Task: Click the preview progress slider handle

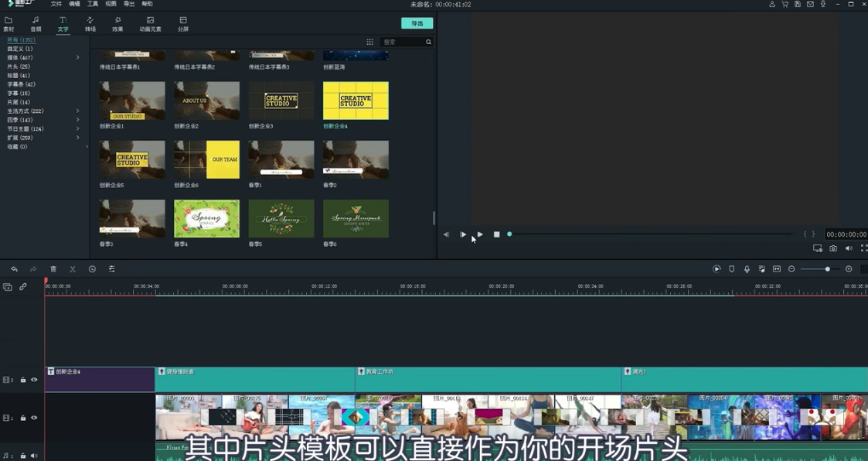Action: (x=509, y=234)
